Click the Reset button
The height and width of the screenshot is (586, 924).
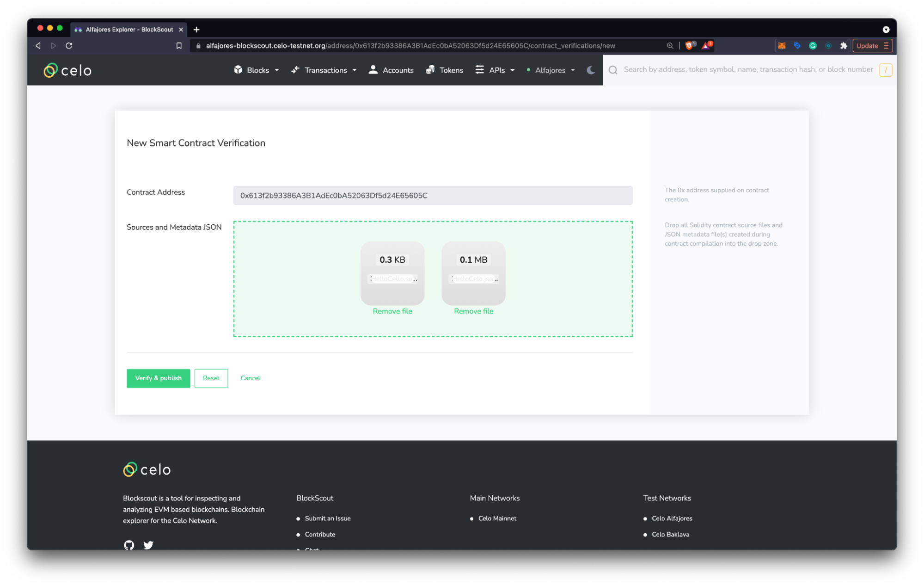click(211, 378)
